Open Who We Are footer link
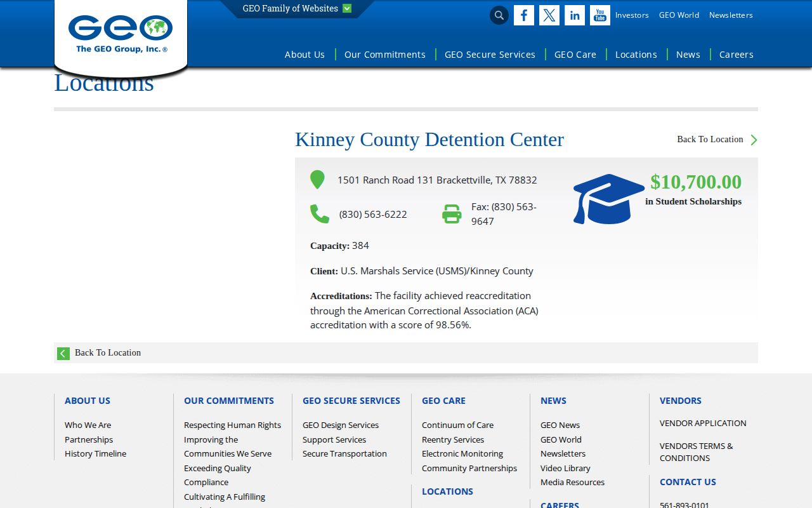 click(88, 425)
